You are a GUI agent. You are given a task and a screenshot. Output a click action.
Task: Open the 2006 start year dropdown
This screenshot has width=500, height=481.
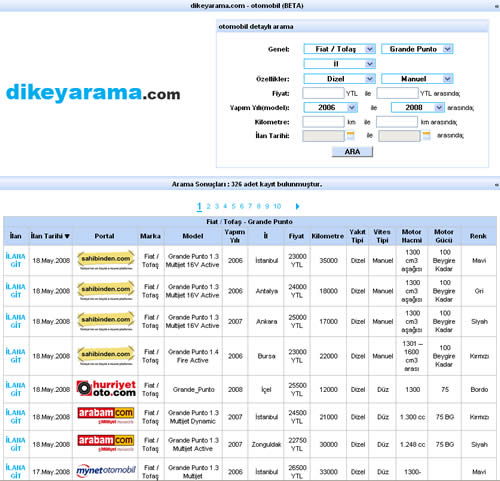[330, 107]
